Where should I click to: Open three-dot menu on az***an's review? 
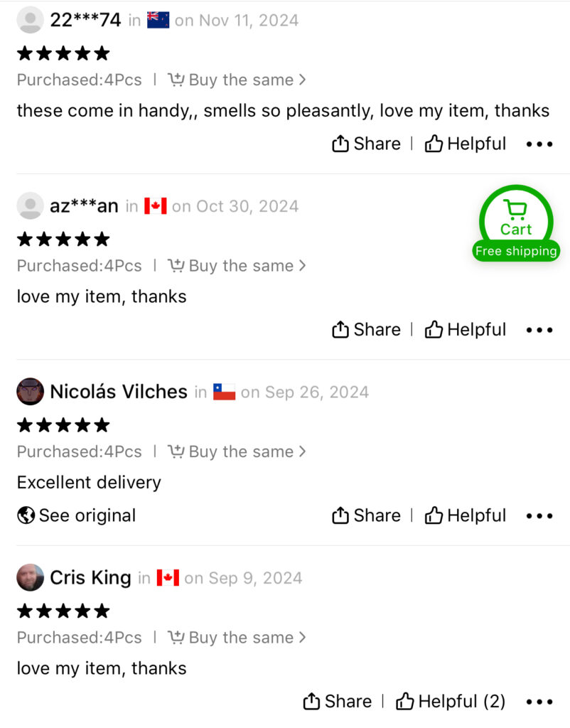pyautogui.click(x=539, y=330)
